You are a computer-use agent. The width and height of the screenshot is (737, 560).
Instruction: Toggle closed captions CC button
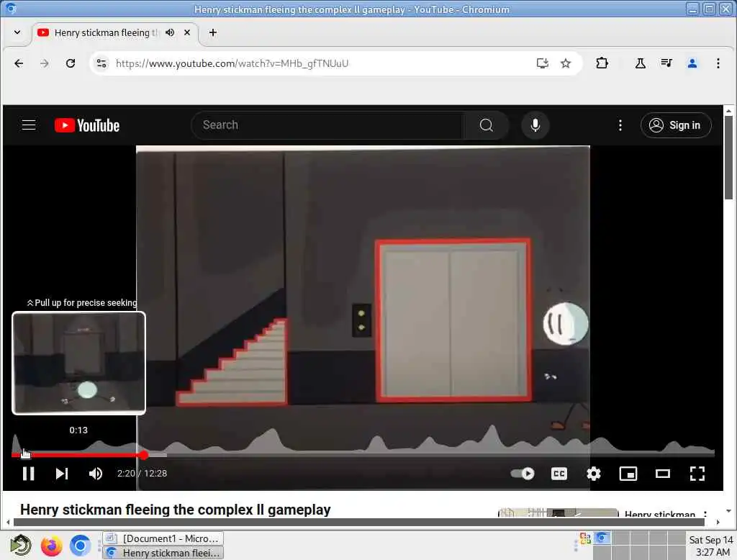point(559,474)
